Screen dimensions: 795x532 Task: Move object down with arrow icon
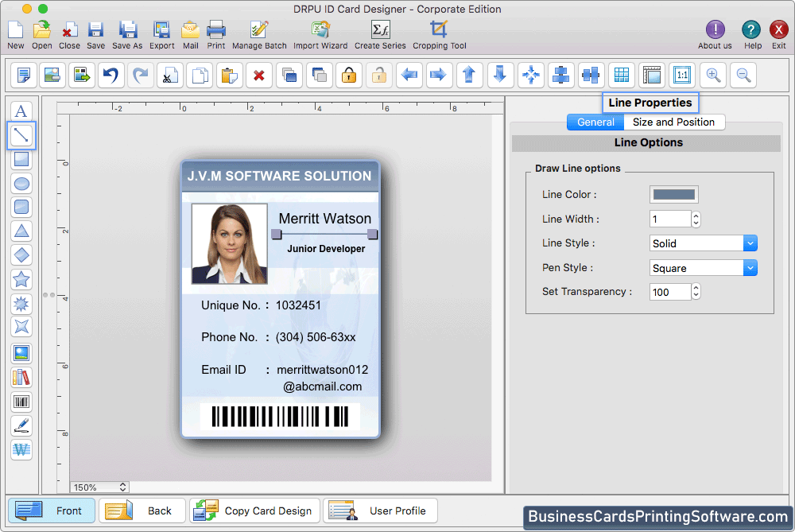tap(500, 76)
